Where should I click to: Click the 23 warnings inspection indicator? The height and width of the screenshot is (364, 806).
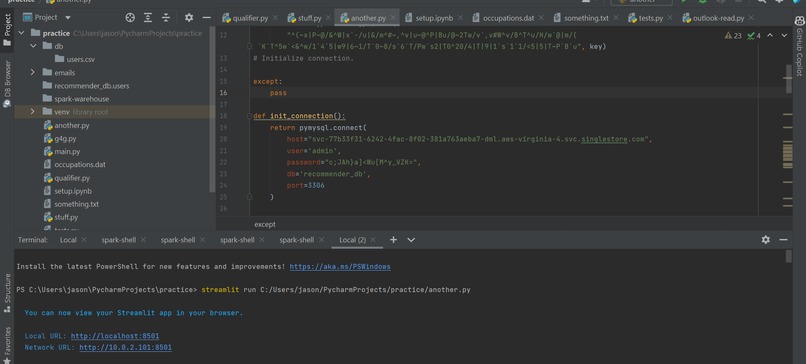733,35
